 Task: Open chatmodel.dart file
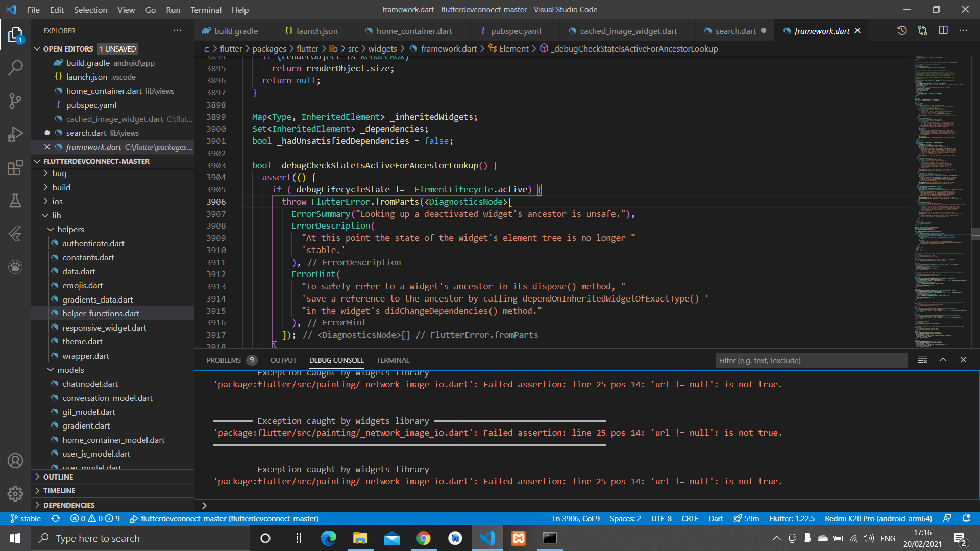point(90,384)
